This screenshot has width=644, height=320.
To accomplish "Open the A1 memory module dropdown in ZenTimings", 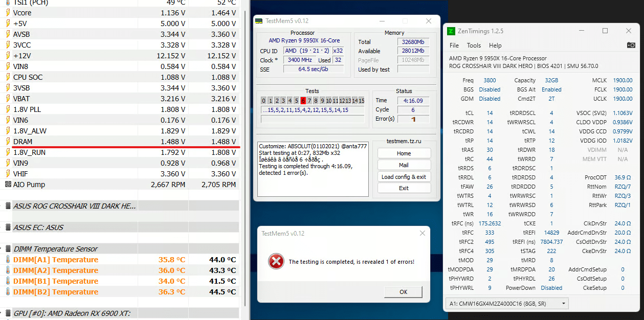I will (x=507, y=304).
